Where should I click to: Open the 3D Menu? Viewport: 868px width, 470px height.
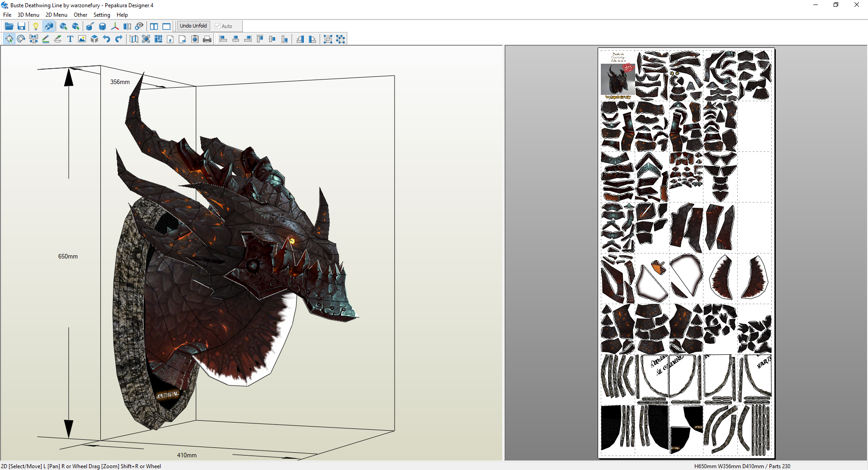28,15
